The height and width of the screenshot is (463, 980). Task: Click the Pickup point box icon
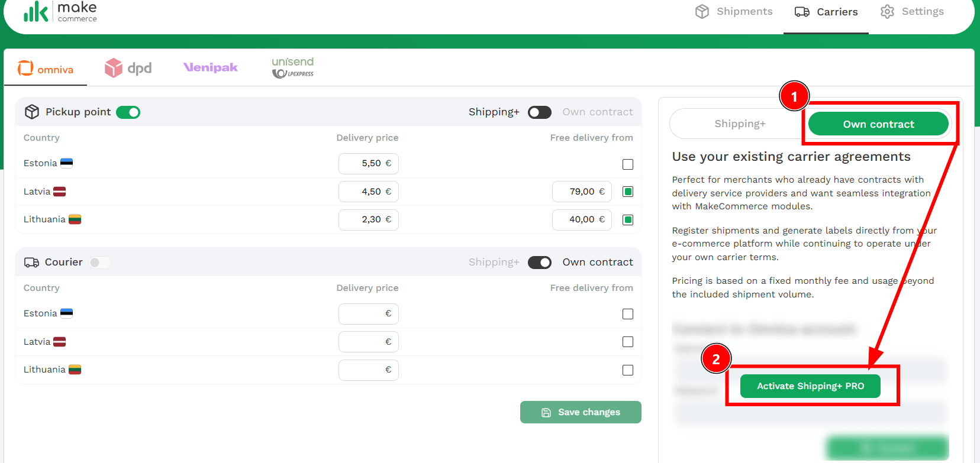click(x=32, y=112)
